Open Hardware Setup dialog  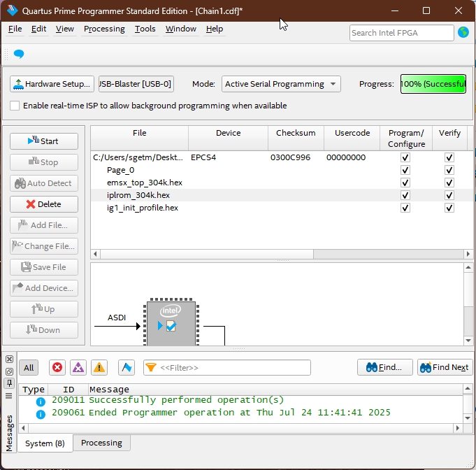click(52, 84)
